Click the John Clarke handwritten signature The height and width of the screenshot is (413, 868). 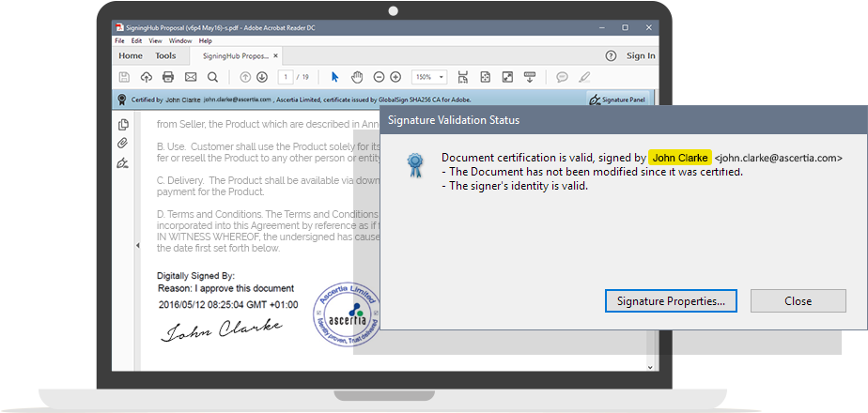222,329
